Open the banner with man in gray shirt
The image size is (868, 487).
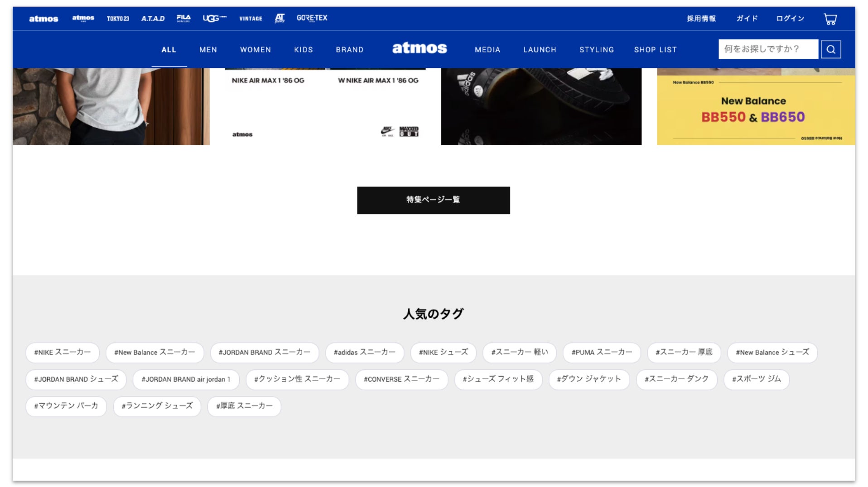click(111, 106)
